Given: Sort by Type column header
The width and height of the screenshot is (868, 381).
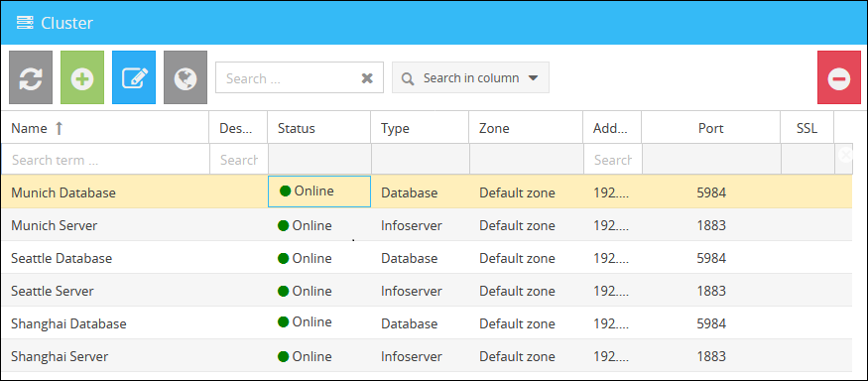Looking at the screenshot, I should 420,128.
